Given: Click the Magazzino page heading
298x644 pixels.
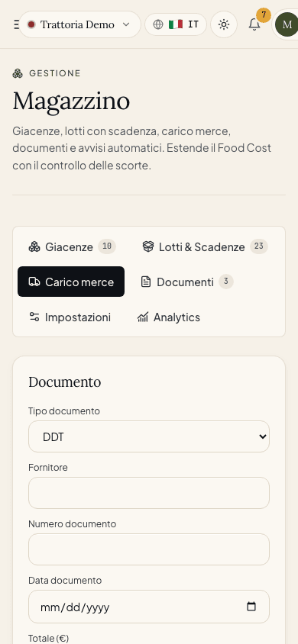Looking at the screenshot, I should [71, 101].
